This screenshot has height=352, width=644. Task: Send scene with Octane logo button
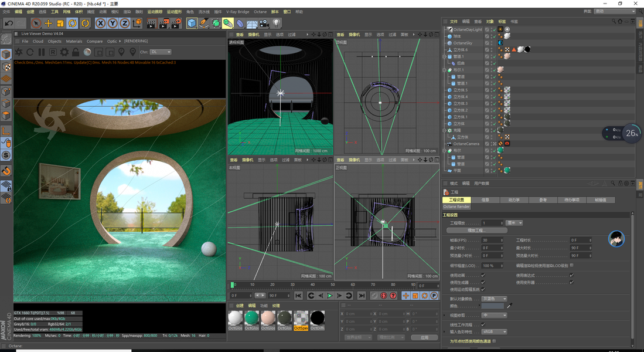pyautogui.click(x=19, y=52)
